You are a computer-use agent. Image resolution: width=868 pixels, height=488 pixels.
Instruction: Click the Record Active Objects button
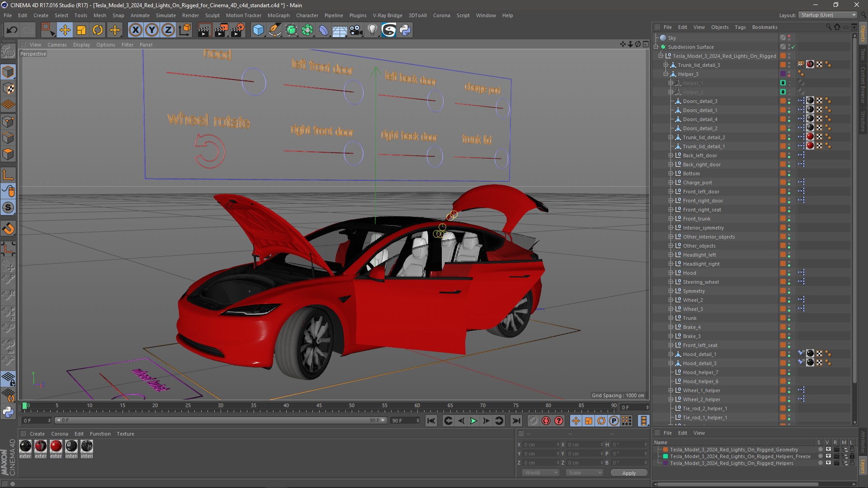point(533,421)
